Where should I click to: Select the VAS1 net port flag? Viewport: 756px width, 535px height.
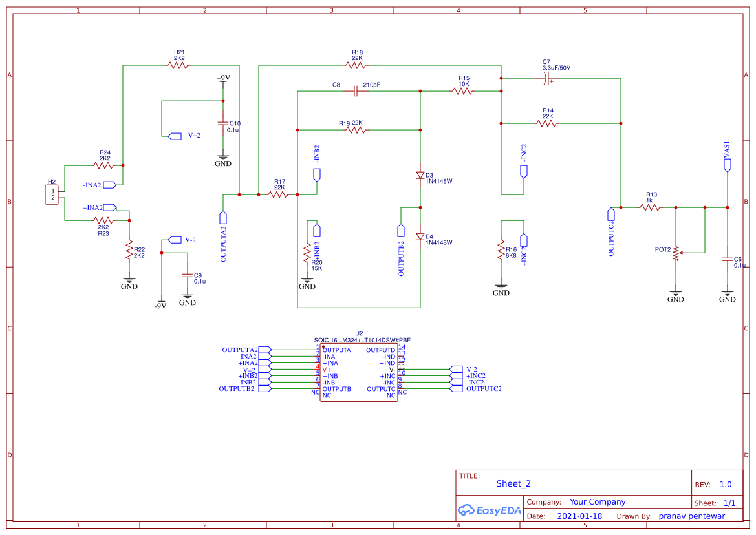[728, 165]
